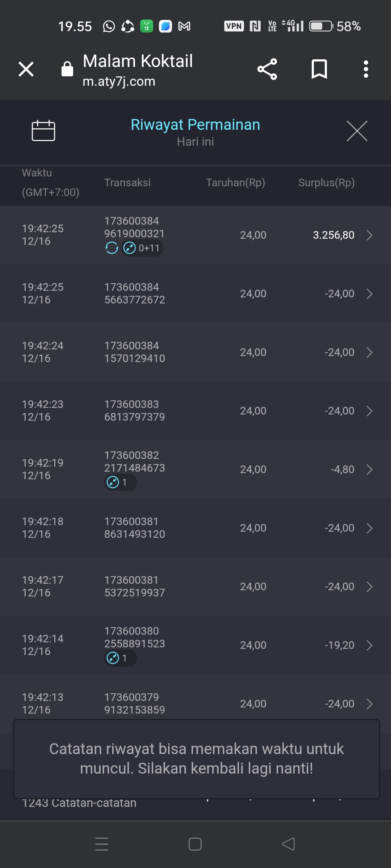Tap the m.aty7j.com URL
This screenshot has width=391, height=868.
coord(119,81)
